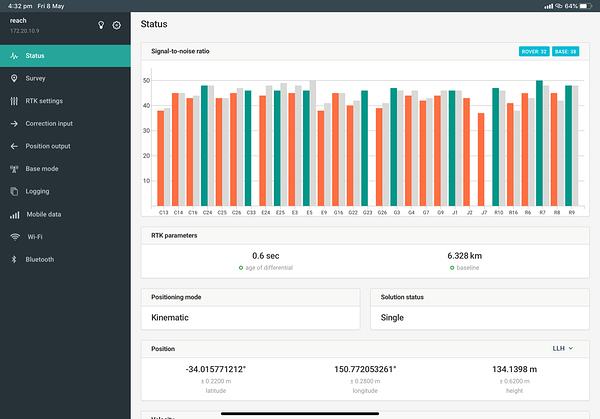Viewport: 600px width, 419px height.
Task: Click the Status waveform icon in the sidebar
Action: click(x=14, y=56)
